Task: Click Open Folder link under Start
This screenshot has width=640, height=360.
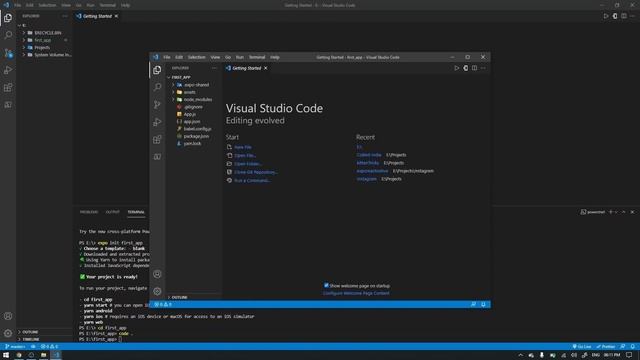Action: [248, 164]
